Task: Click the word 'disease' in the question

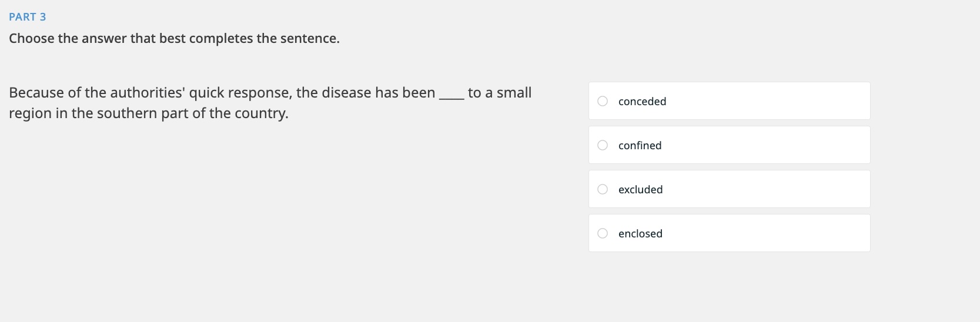Action: [x=346, y=93]
